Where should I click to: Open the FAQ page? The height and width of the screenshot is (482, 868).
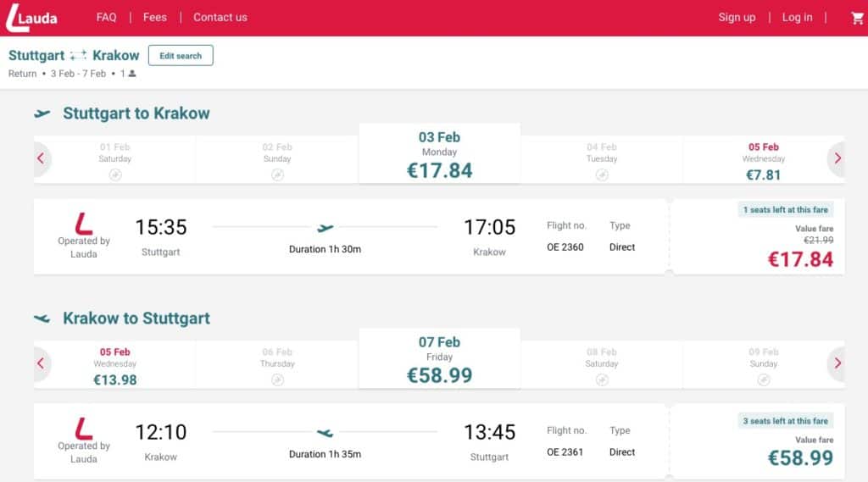[106, 17]
